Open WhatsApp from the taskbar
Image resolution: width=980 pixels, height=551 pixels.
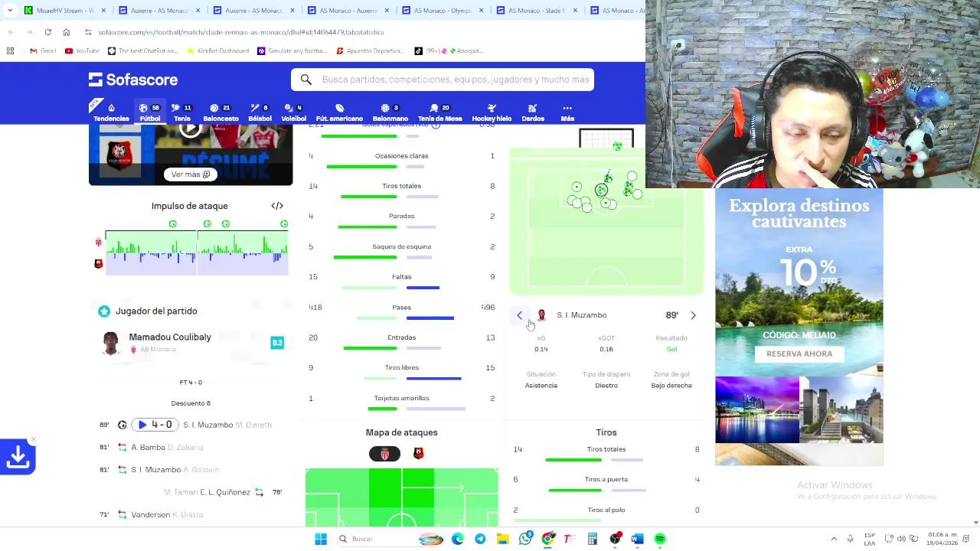[x=525, y=539]
